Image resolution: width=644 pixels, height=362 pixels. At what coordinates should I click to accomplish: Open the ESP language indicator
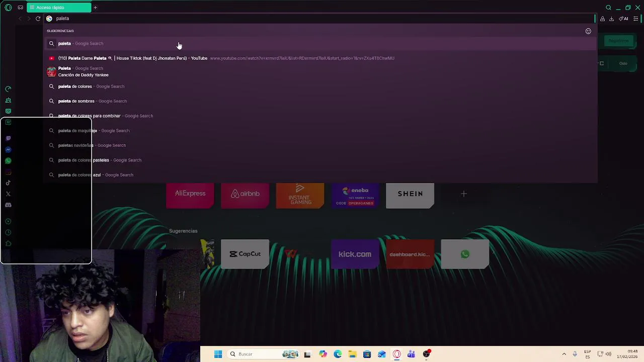pyautogui.click(x=588, y=354)
